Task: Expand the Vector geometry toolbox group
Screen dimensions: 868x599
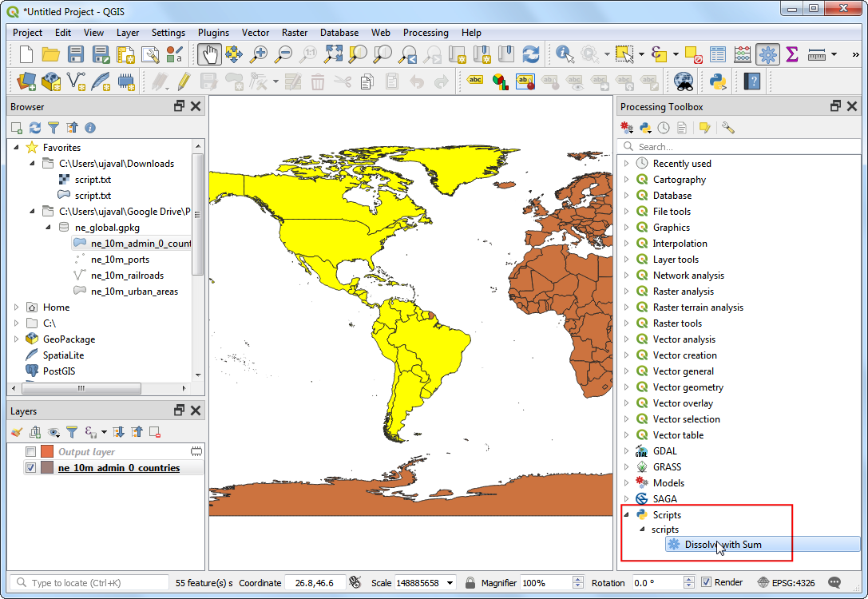Action: [x=627, y=387]
